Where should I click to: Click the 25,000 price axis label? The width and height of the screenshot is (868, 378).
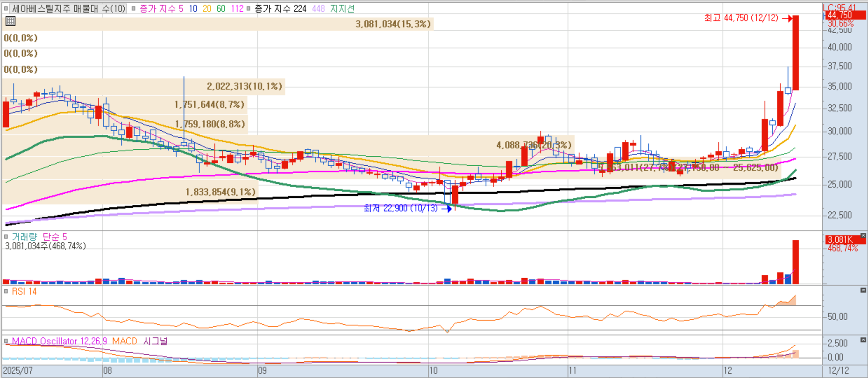point(840,184)
